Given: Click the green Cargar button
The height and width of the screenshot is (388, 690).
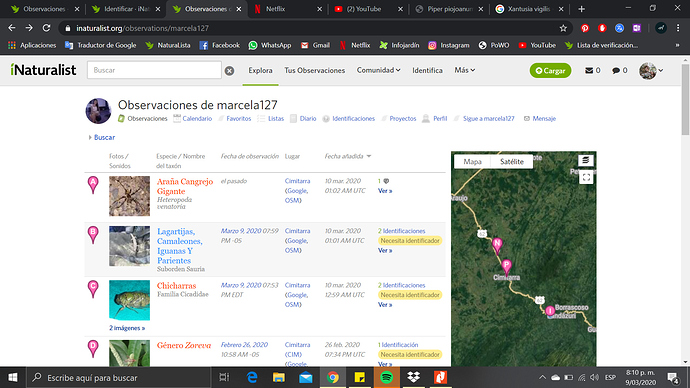Looking at the screenshot, I should coord(550,70).
